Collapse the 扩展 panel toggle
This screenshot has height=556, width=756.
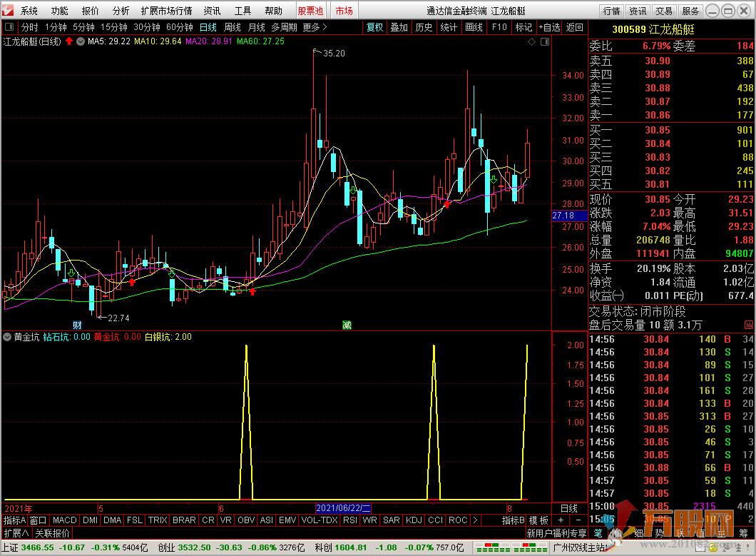click(x=16, y=533)
